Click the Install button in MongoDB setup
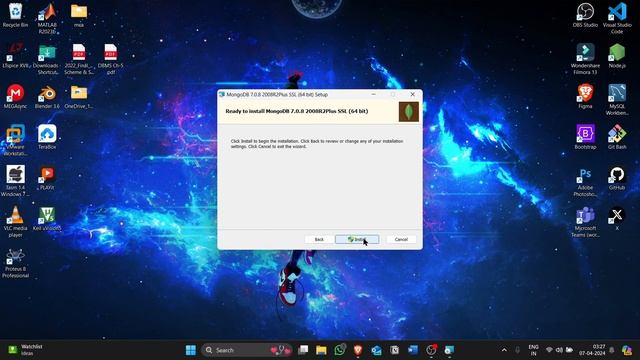640x360 pixels. click(357, 239)
